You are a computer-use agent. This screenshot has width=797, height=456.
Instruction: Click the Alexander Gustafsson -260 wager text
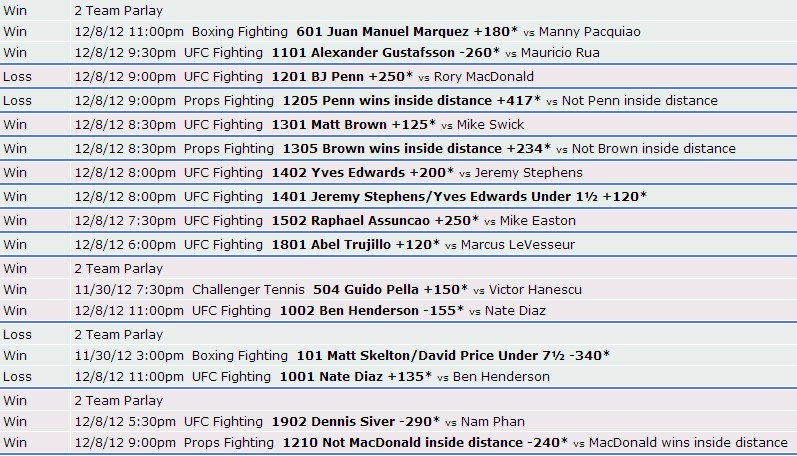386,52
